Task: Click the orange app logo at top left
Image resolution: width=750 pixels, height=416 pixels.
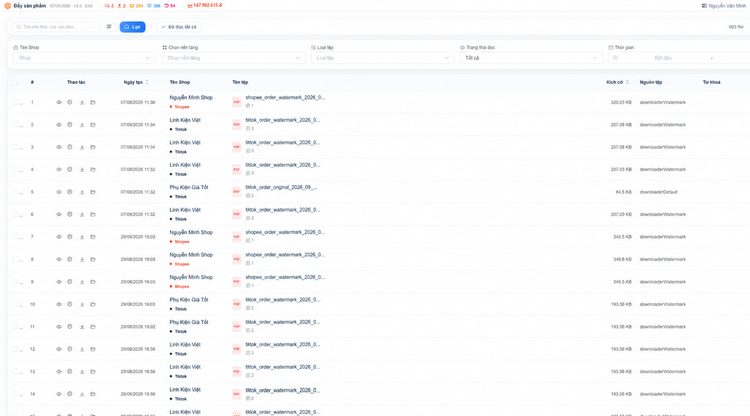Action: click(8, 6)
